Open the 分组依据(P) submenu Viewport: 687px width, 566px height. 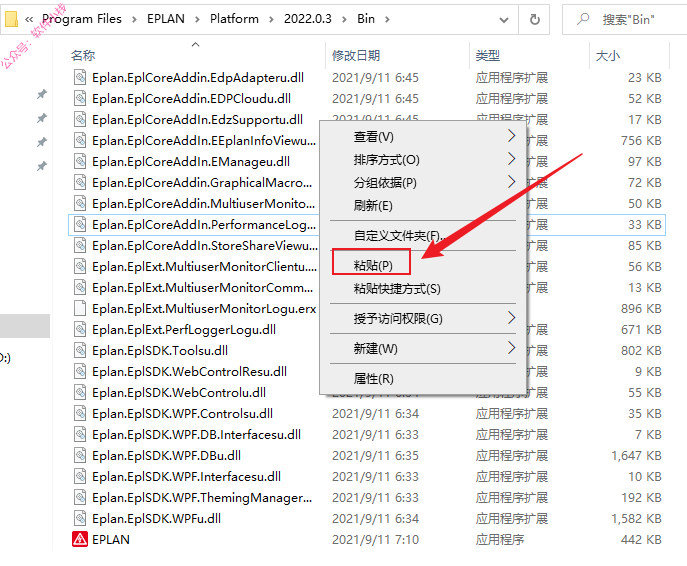(423, 182)
